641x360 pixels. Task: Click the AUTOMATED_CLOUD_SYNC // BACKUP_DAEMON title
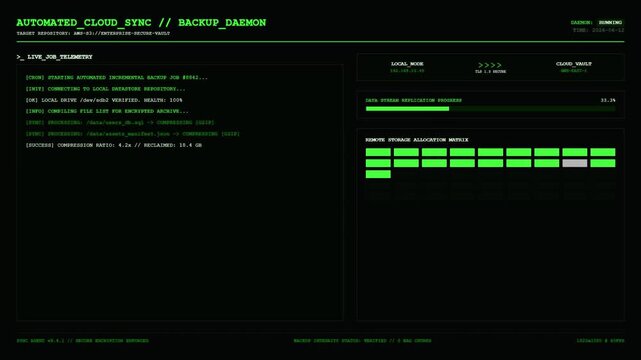click(x=141, y=22)
